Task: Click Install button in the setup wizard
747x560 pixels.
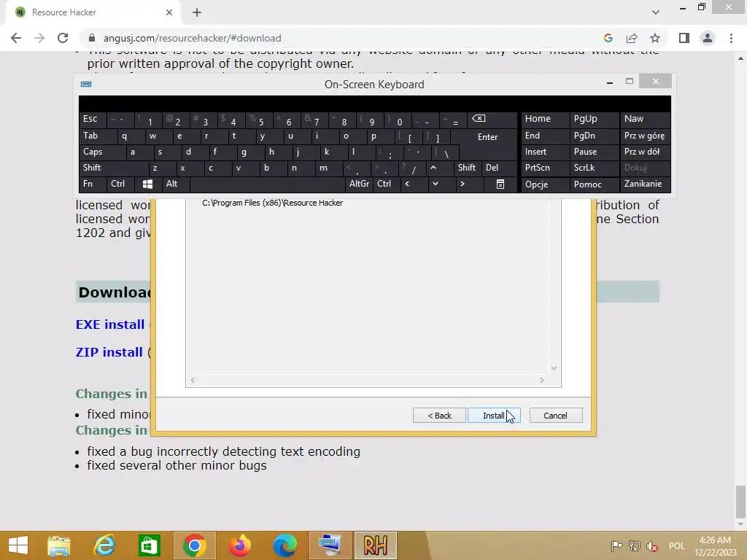Action: click(x=494, y=415)
